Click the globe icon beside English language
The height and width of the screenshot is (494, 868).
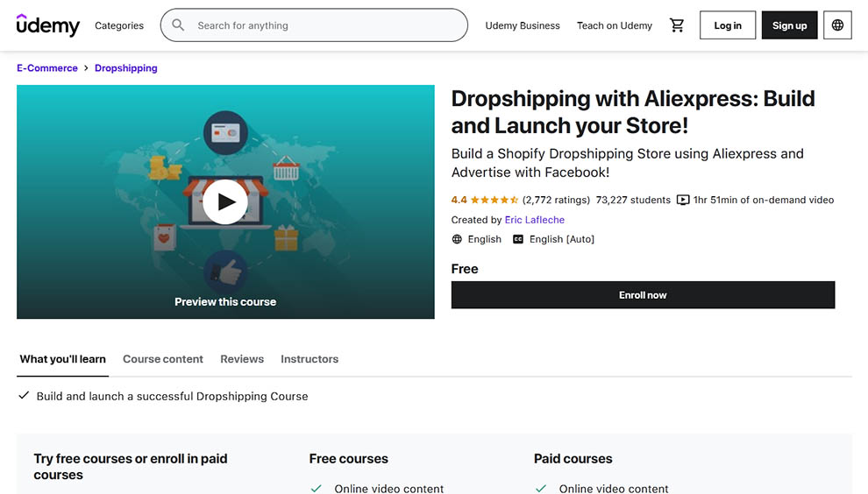point(457,239)
